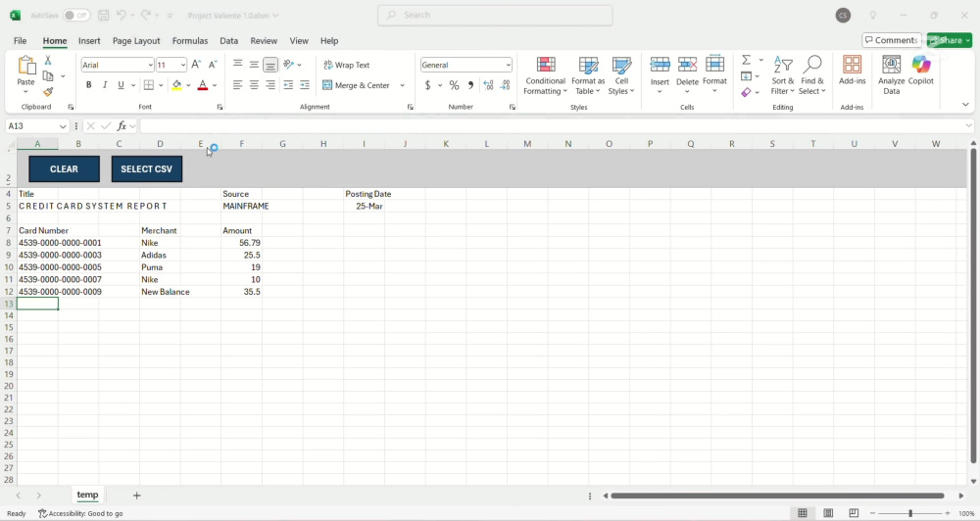This screenshot has height=521, width=980.
Task: Switch to Page Break Preview in status bar
Action: [854, 513]
